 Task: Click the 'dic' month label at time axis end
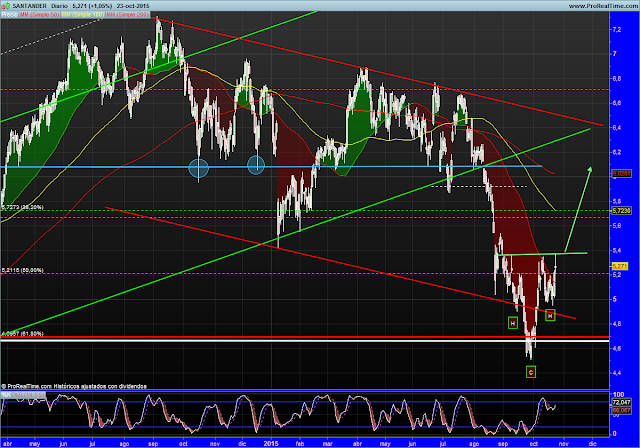tap(592, 444)
